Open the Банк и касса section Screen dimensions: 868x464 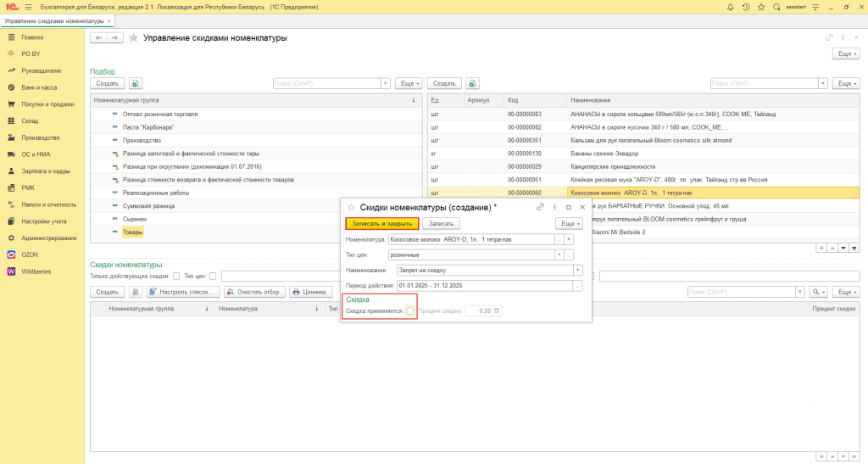coord(39,87)
